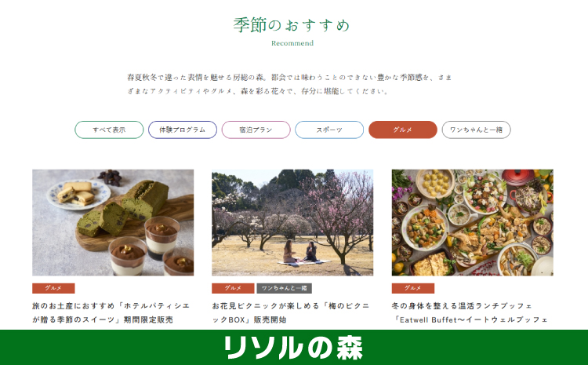Select the すべて表示 filter
Image resolution: width=588 pixels, height=365 pixels.
pyautogui.click(x=109, y=130)
